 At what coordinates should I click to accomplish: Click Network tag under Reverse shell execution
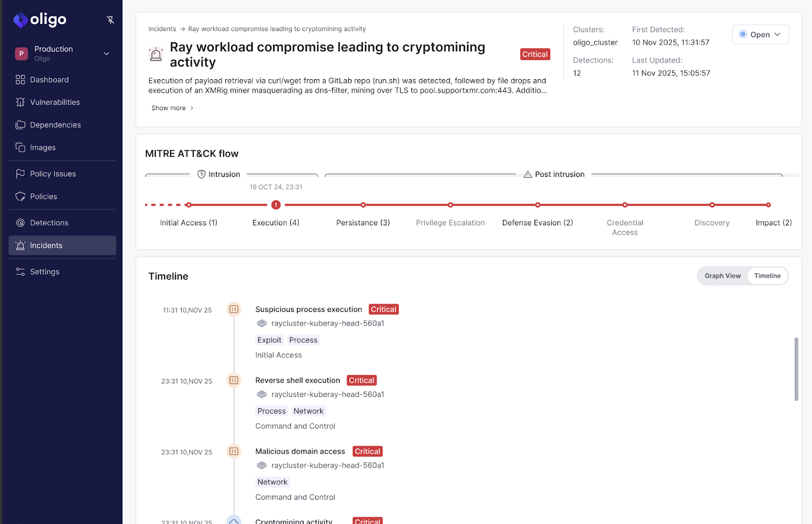tap(308, 411)
